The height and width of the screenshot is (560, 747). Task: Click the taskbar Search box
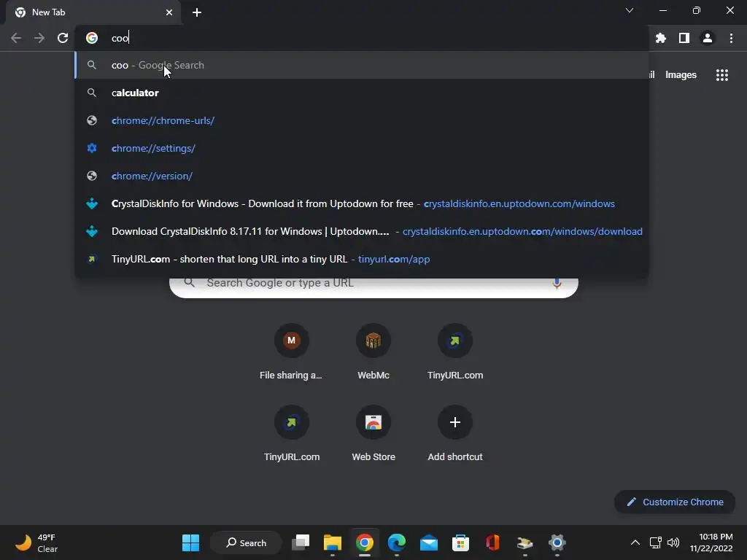pyautogui.click(x=246, y=542)
